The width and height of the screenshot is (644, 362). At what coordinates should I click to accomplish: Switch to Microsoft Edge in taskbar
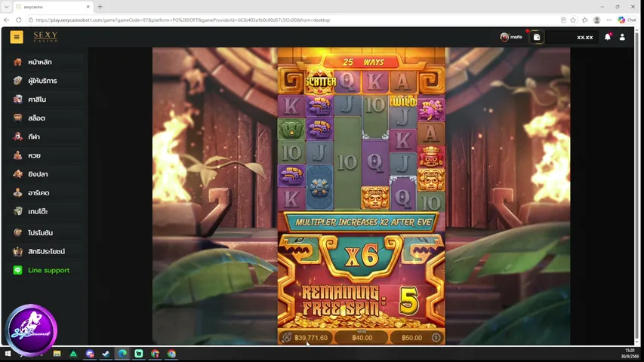(x=122, y=354)
